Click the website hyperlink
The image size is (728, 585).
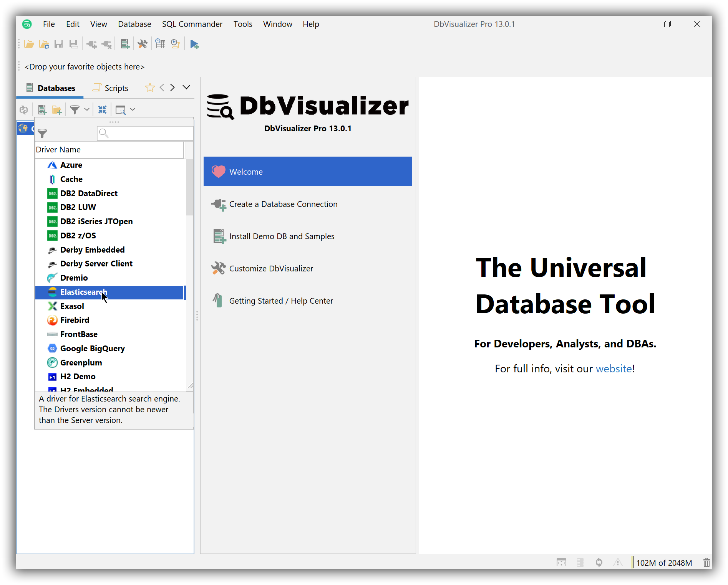coord(614,369)
